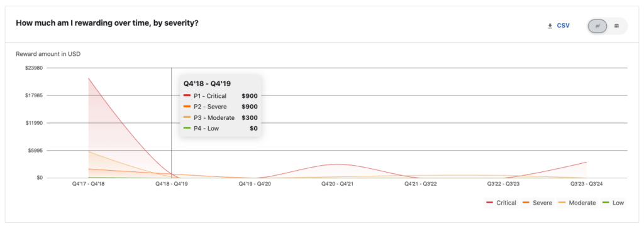Click green P4 - Low dash in tooltip
644x231 pixels.
[187, 128]
